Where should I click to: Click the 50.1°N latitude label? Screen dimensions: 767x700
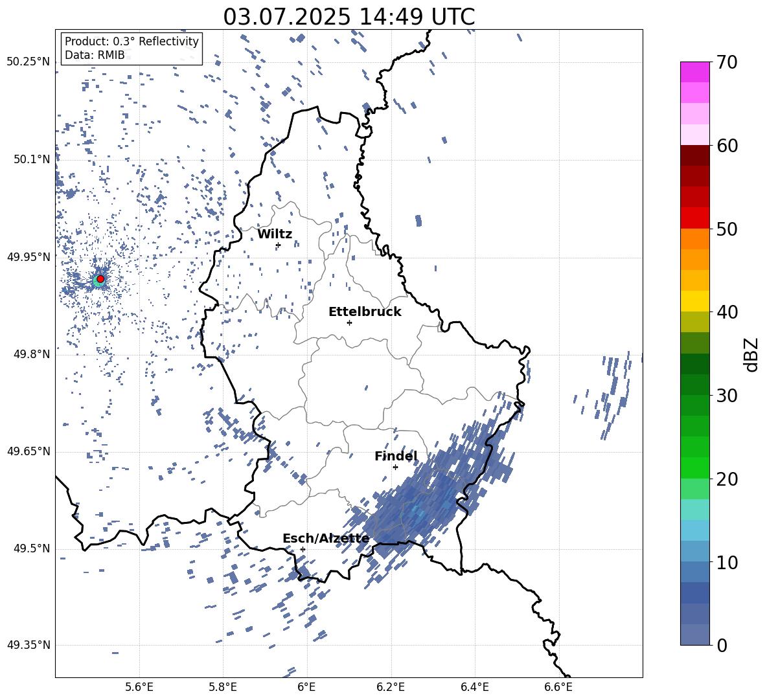pyautogui.click(x=32, y=159)
